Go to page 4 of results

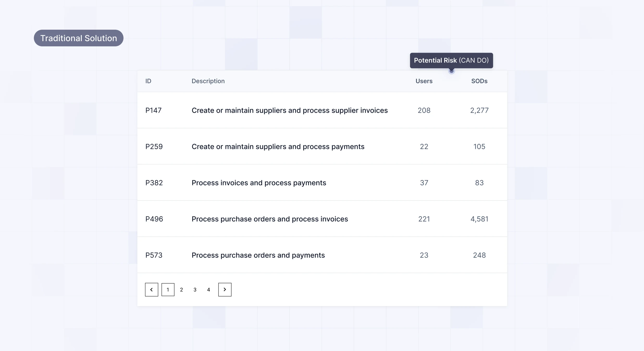click(208, 290)
